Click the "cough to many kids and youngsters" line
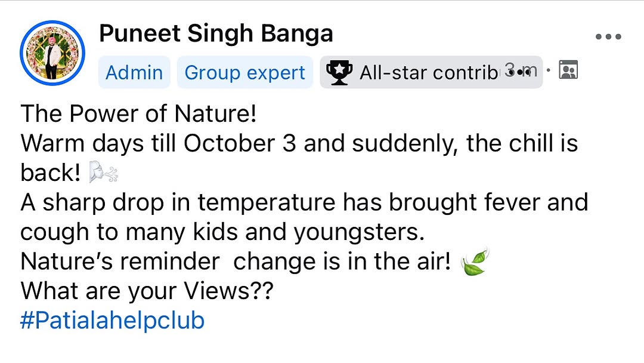The width and height of the screenshot is (644, 363). [222, 232]
